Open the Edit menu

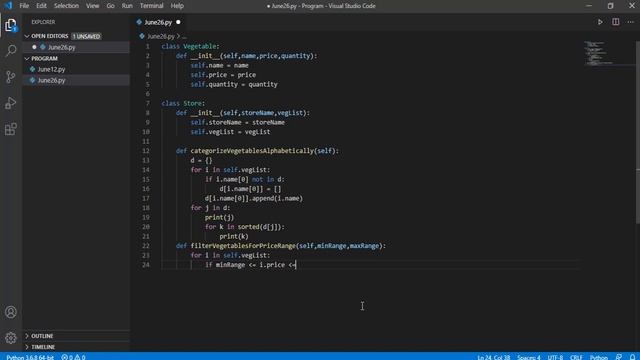pos(41,6)
